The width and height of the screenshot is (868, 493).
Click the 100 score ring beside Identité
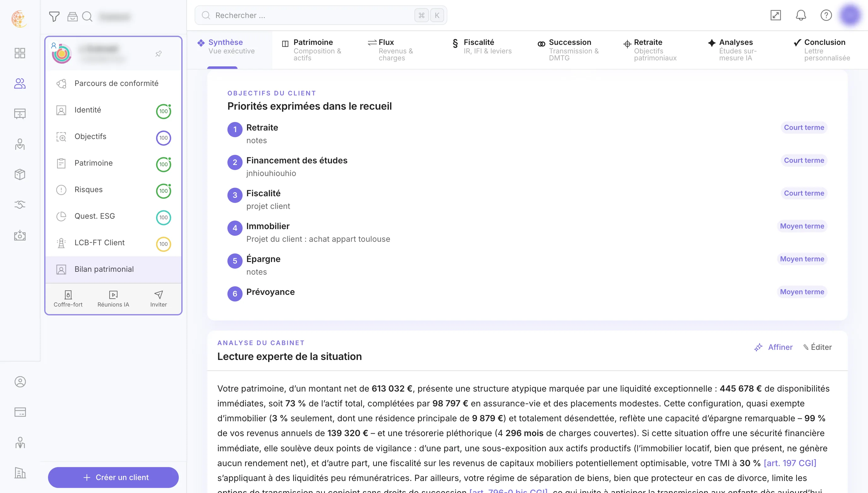[163, 111]
